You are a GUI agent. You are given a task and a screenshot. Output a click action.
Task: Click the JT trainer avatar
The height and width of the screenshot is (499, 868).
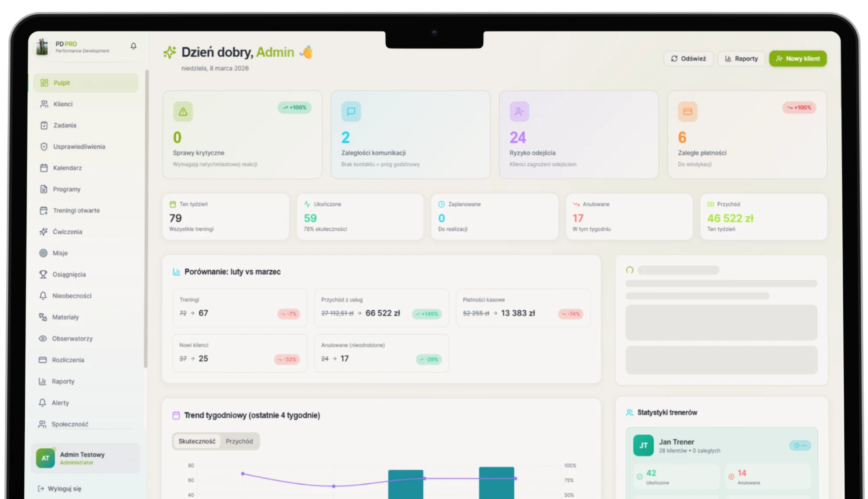pos(644,446)
